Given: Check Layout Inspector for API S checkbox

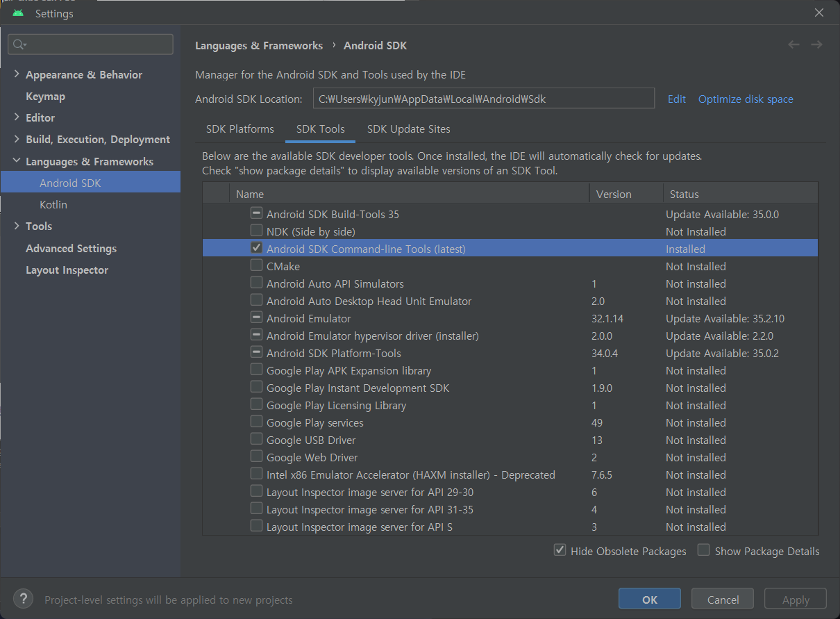Looking at the screenshot, I should (256, 526).
